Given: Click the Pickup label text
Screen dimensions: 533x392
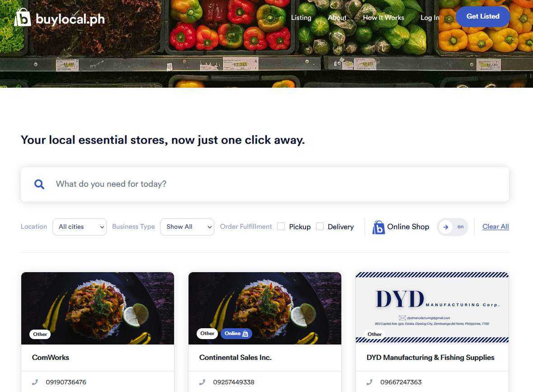Looking at the screenshot, I should [300, 227].
